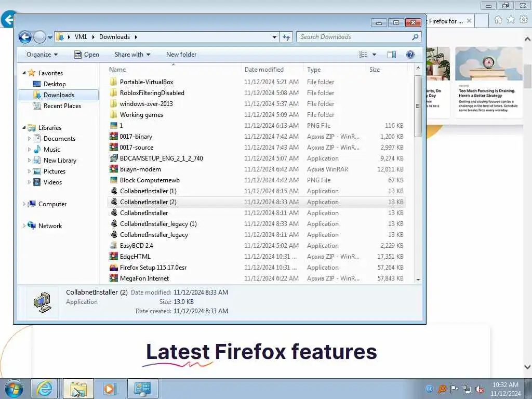Select the Videos library icon

[x=37, y=182]
